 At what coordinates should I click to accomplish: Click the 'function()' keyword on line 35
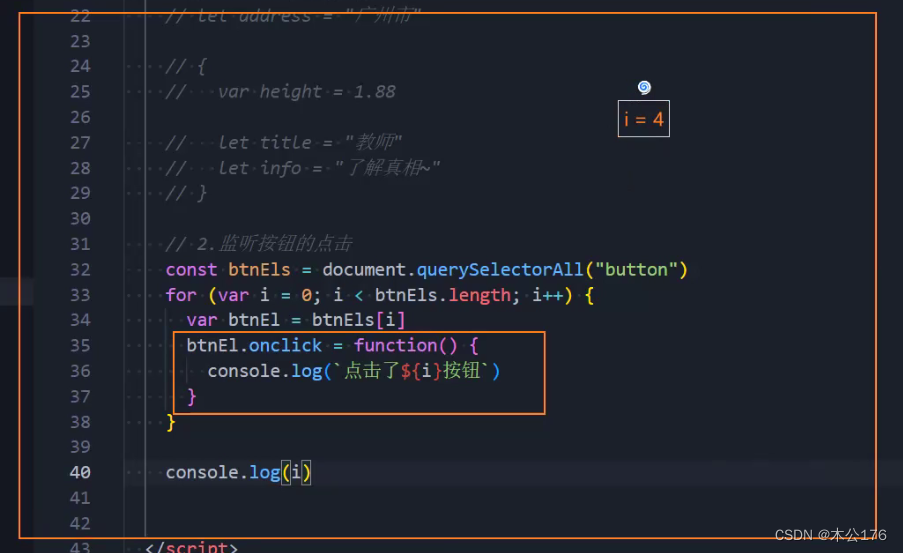405,346
